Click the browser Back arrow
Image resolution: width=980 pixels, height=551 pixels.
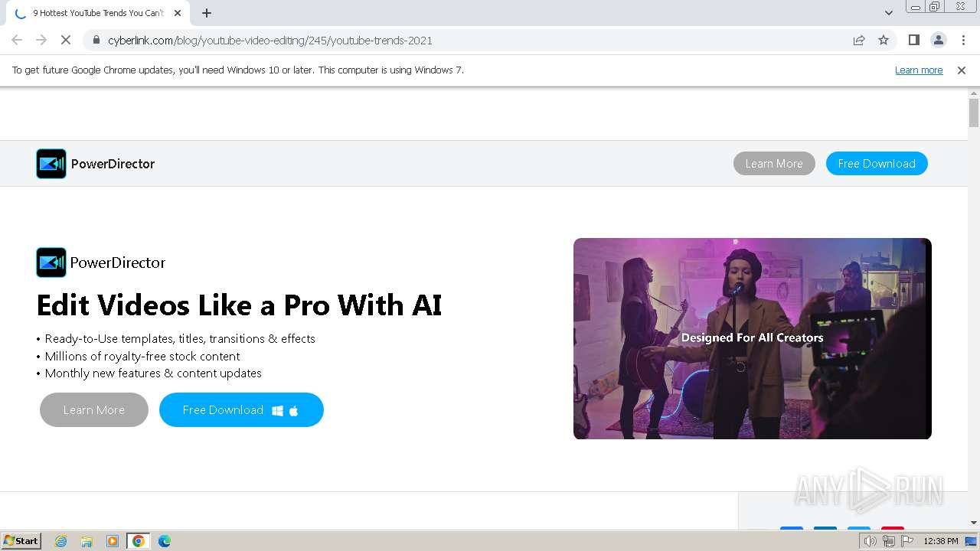[x=17, y=40]
